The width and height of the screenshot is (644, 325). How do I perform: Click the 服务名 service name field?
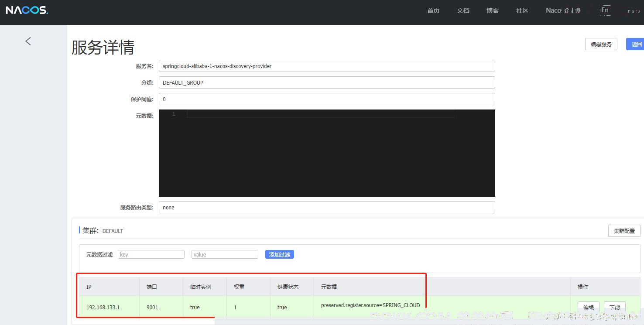[x=326, y=66]
